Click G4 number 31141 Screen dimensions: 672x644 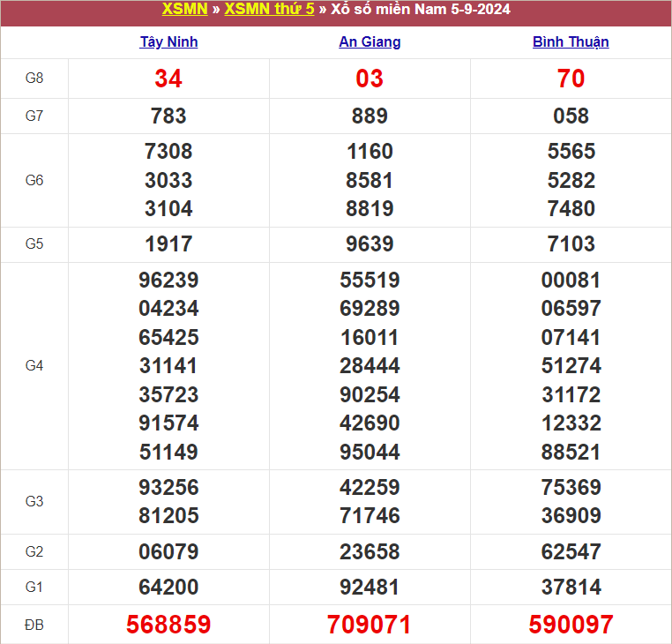(168, 366)
